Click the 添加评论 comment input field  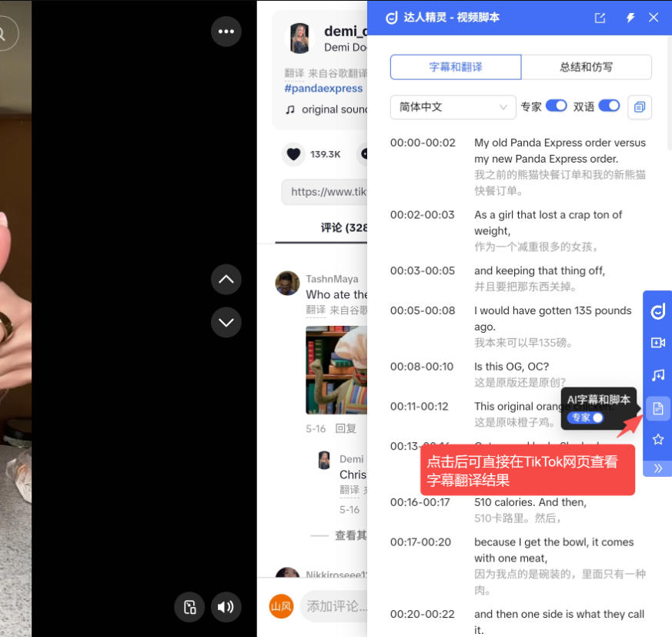tap(334, 606)
